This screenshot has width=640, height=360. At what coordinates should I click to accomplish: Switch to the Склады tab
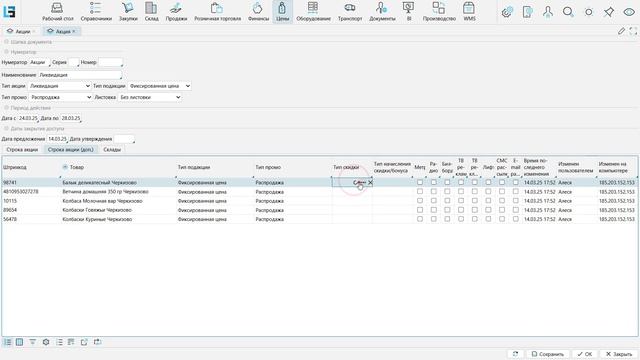pyautogui.click(x=112, y=149)
